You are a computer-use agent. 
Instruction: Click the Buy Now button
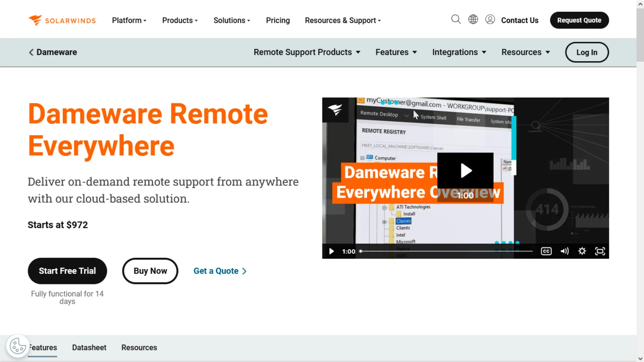pyautogui.click(x=150, y=271)
